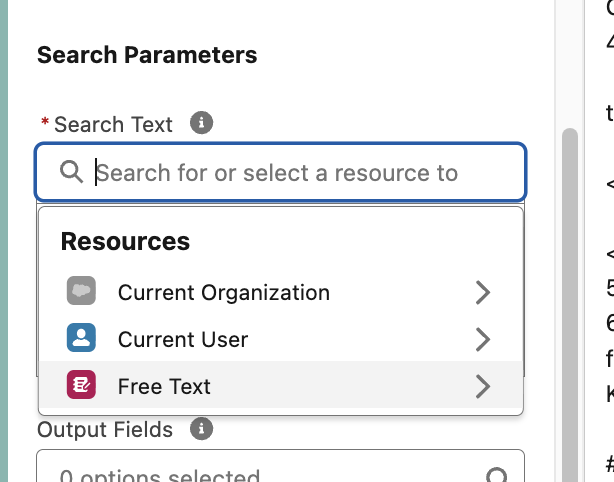The width and height of the screenshot is (614, 482).
Task: Click the panel's vertical scrollbar
Action: 569,300
